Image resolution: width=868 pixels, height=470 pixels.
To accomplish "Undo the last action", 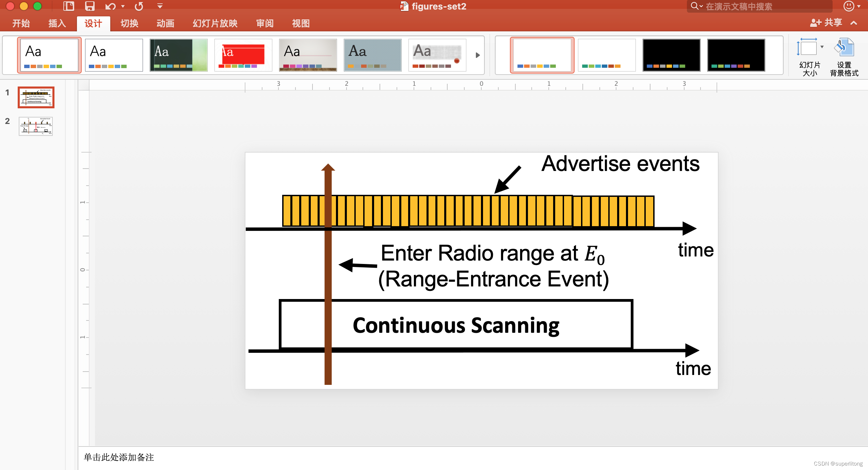I will 110,6.
